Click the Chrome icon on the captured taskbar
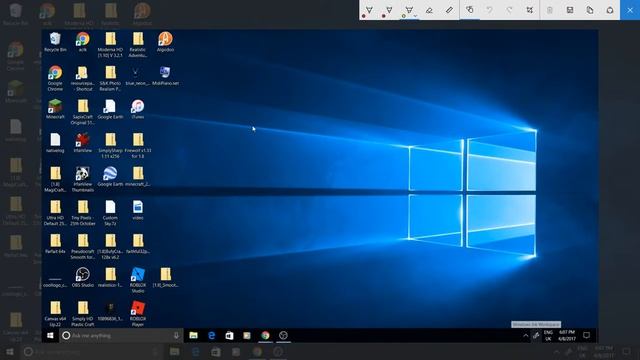640x360 pixels. (x=265, y=336)
